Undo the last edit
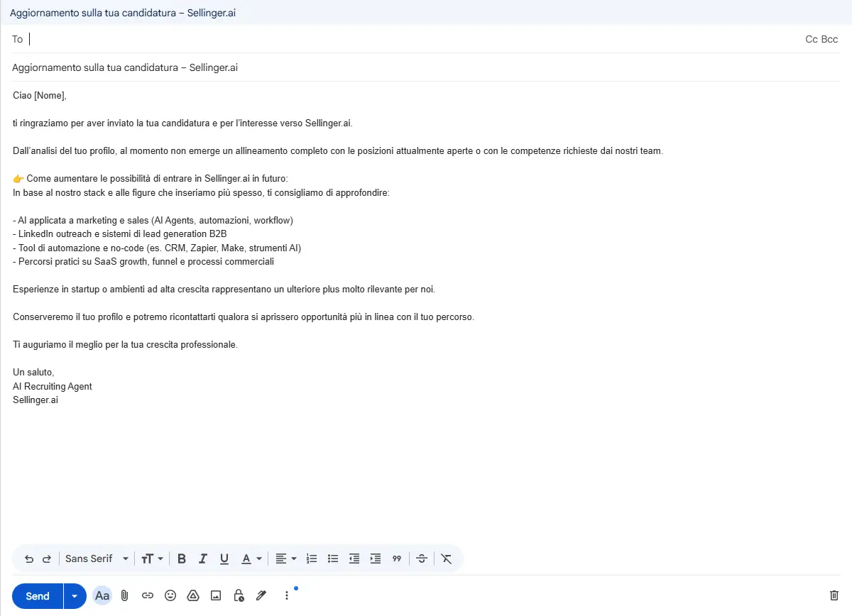 pyautogui.click(x=28, y=559)
